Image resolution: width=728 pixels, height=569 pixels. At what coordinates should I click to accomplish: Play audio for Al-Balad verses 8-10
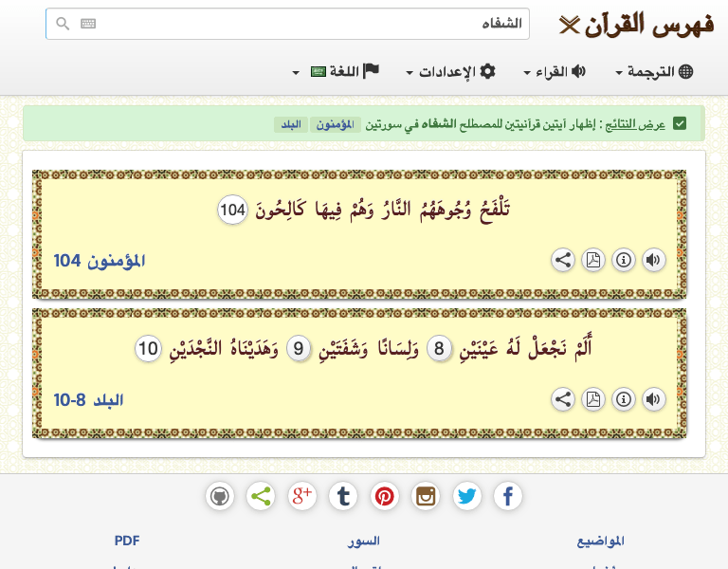[x=653, y=399]
